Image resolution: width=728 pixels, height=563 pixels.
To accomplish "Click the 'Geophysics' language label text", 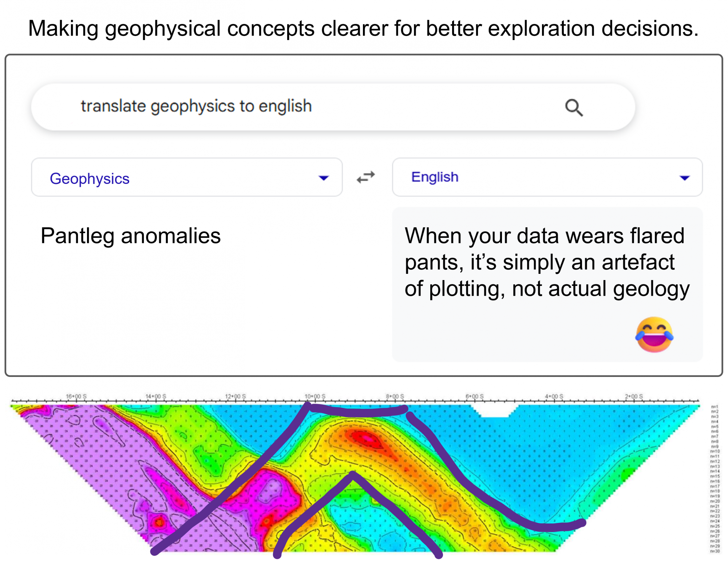I will 90,179.
